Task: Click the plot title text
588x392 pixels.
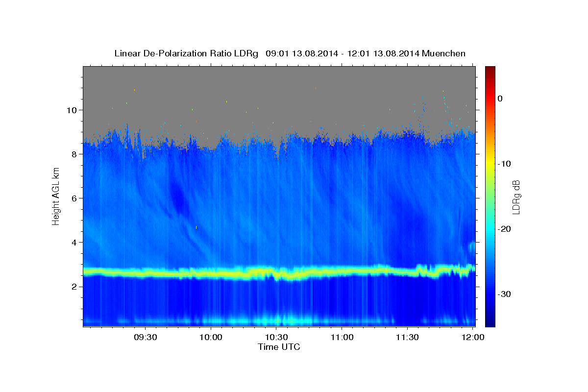Action: (x=290, y=53)
